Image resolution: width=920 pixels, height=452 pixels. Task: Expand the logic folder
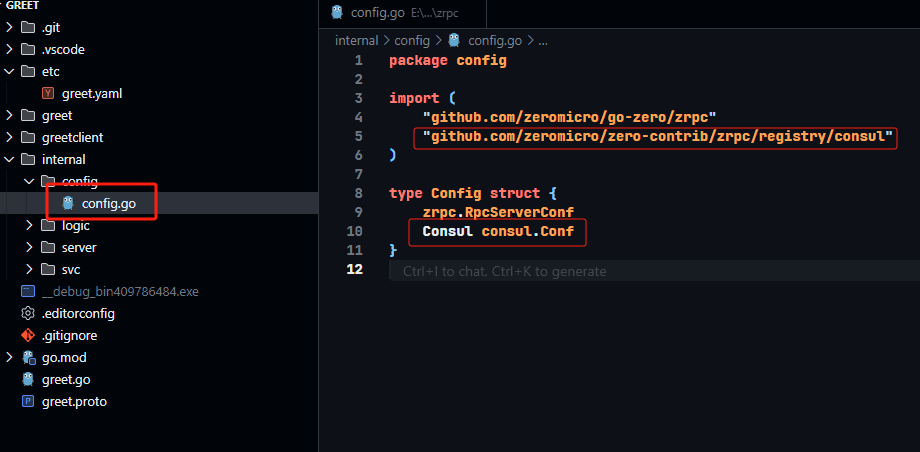tap(29, 225)
